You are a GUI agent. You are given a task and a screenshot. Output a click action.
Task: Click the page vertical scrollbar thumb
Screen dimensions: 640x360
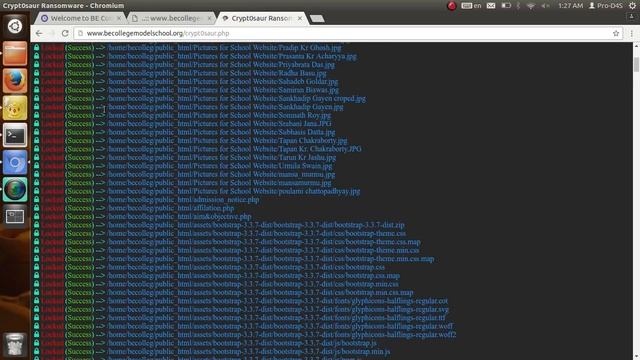point(636,64)
